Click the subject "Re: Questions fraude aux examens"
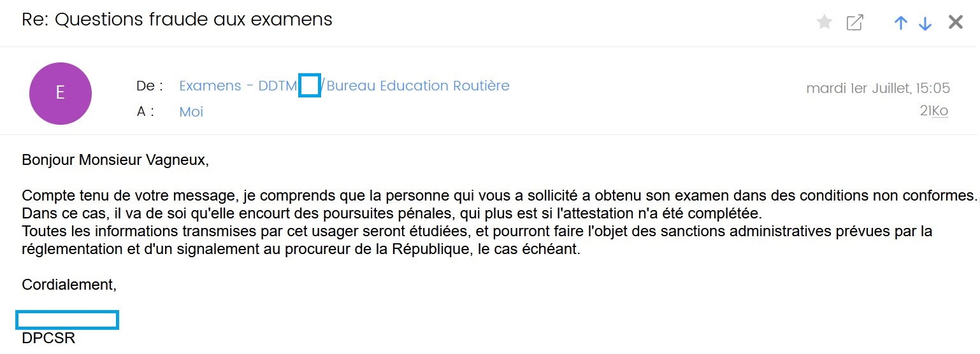980x354 pixels. click(x=177, y=20)
